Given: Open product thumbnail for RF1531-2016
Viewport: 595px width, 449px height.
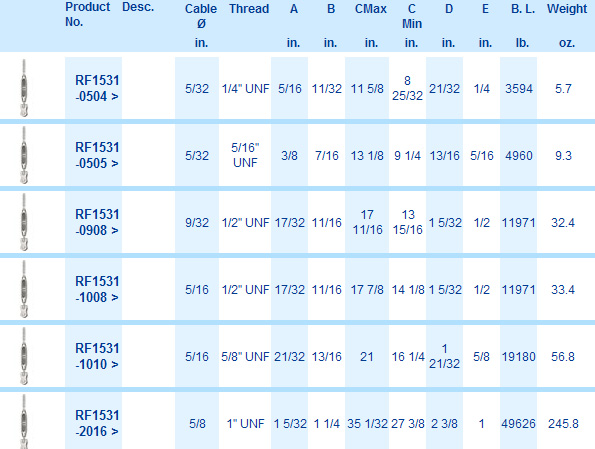Looking at the screenshot, I should point(24,421).
